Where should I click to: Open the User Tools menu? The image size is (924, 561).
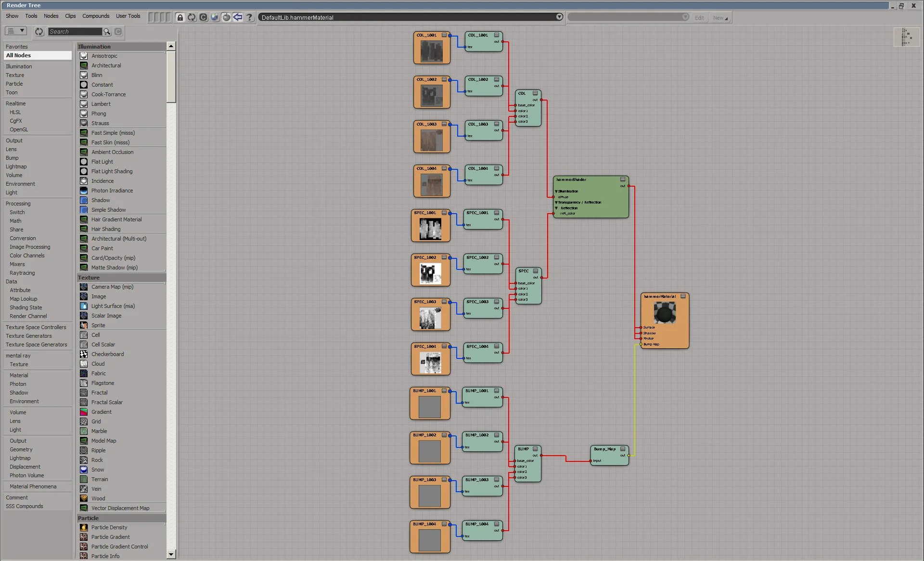pos(128,16)
